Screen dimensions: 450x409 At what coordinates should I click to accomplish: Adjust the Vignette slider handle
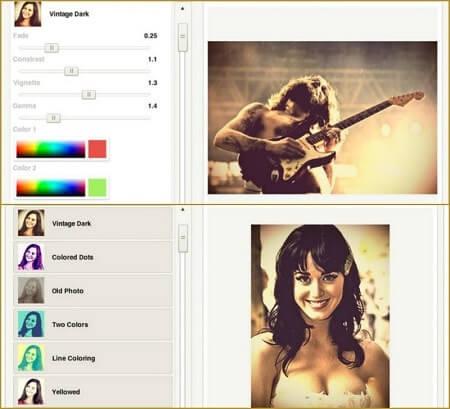point(89,95)
